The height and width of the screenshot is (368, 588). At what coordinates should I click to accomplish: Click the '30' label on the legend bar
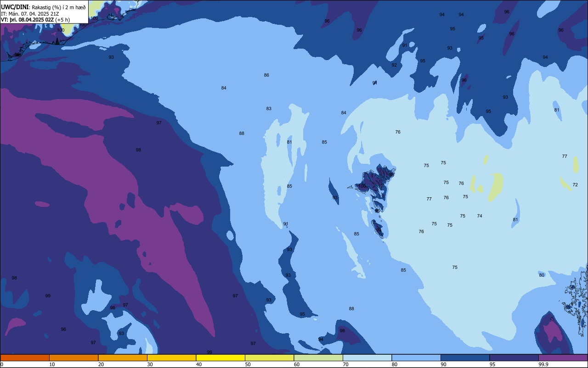pos(150,364)
